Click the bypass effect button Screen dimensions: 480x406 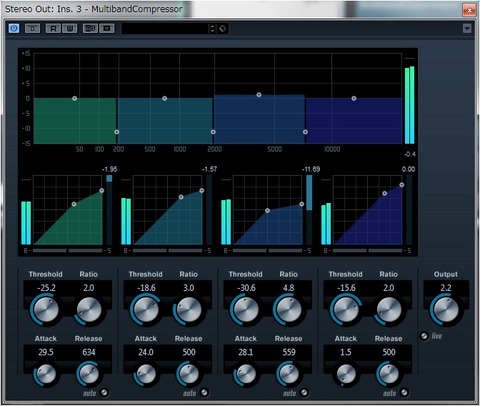tap(32, 29)
